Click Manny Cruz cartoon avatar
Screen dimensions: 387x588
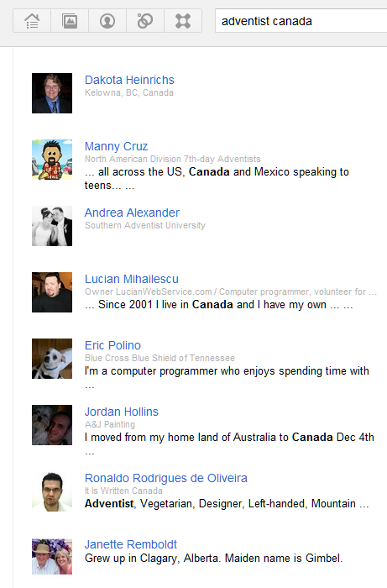click(x=52, y=160)
